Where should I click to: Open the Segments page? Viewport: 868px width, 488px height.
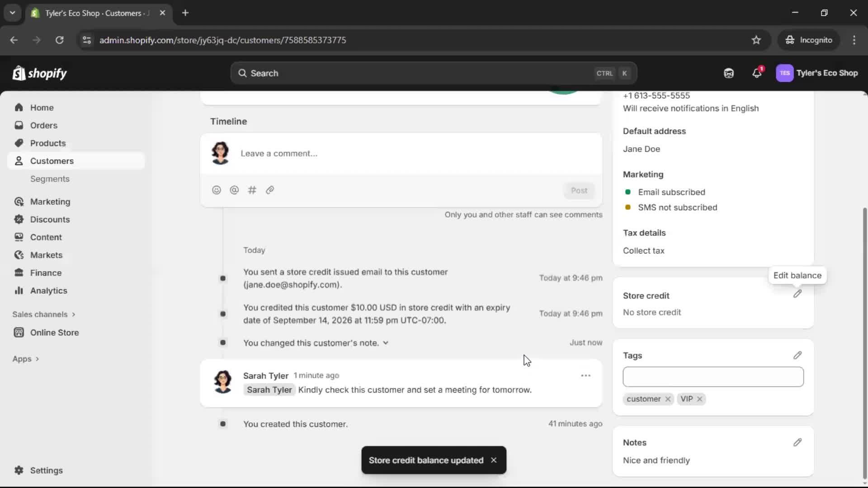(50, 178)
